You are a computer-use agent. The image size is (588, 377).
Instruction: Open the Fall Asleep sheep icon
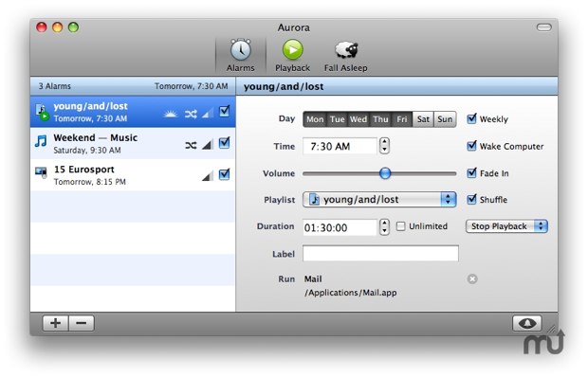346,50
